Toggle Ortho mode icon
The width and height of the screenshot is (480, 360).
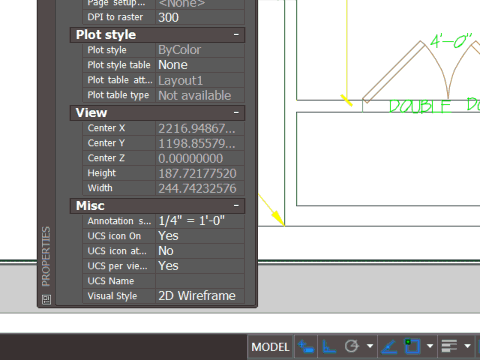(329, 347)
